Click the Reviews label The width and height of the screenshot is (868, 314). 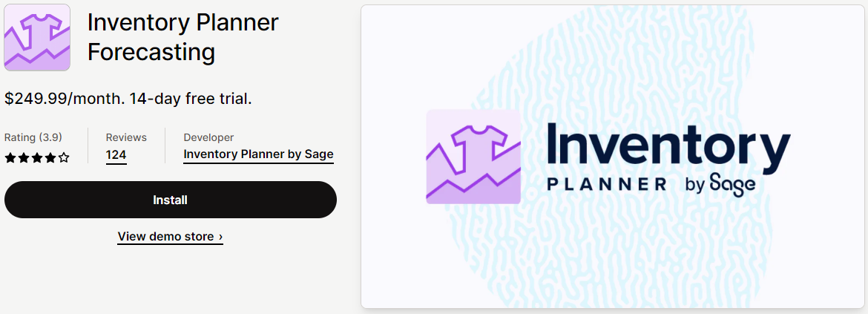pos(126,137)
